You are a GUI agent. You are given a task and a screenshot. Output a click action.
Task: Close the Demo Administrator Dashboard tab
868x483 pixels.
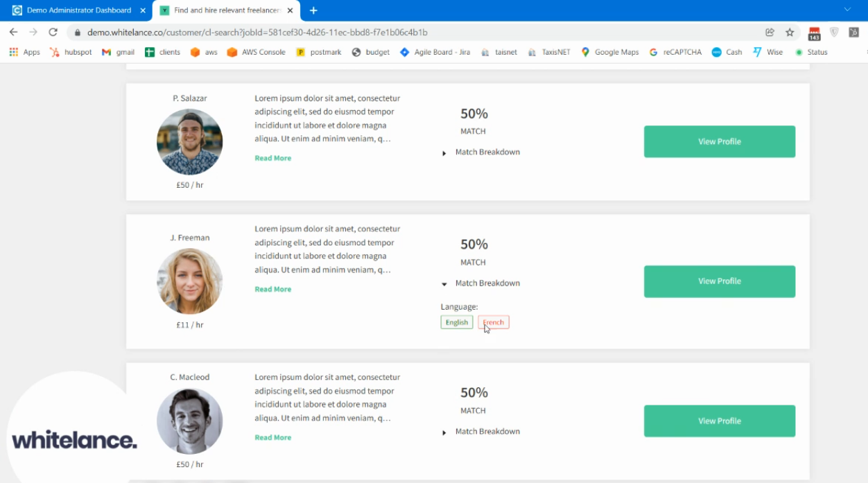(143, 10)
